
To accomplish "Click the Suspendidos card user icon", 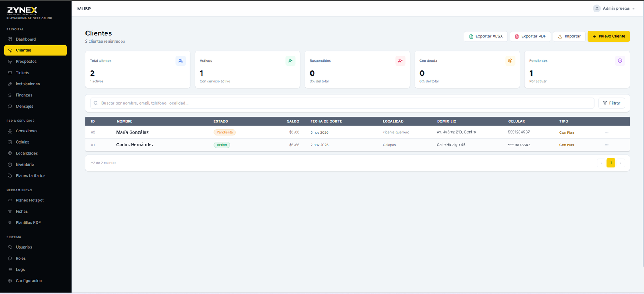I will (x=400, y=61).
